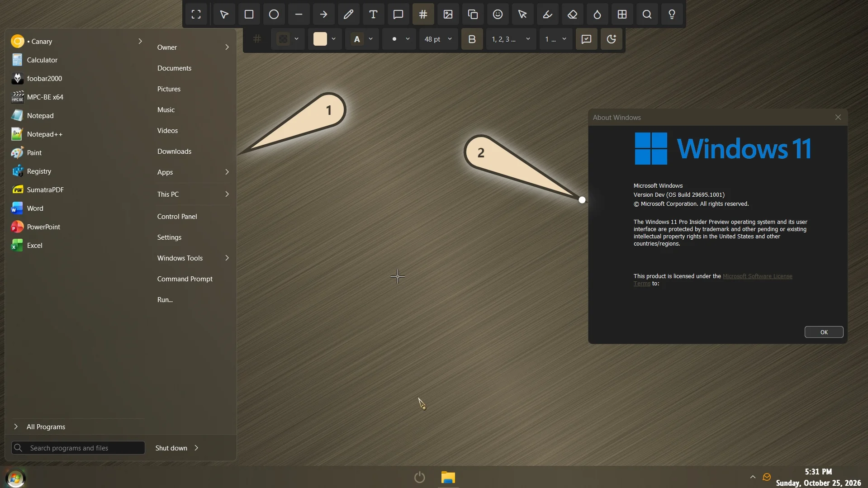Toggle the shadow effect button
868x488 pixels.
click(611, 39)
